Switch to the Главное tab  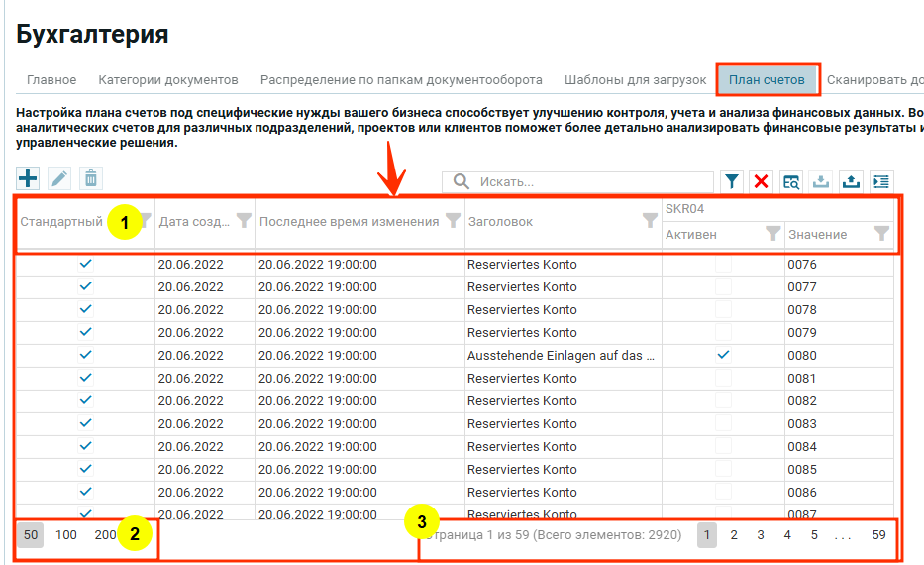[51, 79]
